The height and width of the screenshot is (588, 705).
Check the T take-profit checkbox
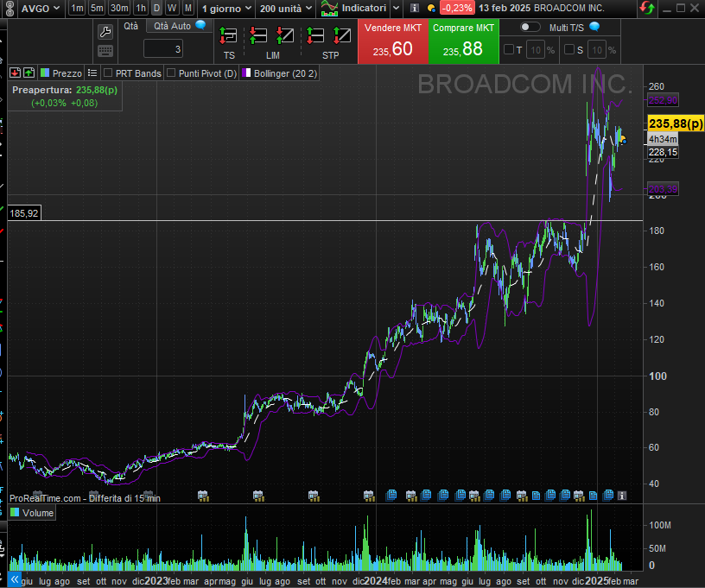509,49
